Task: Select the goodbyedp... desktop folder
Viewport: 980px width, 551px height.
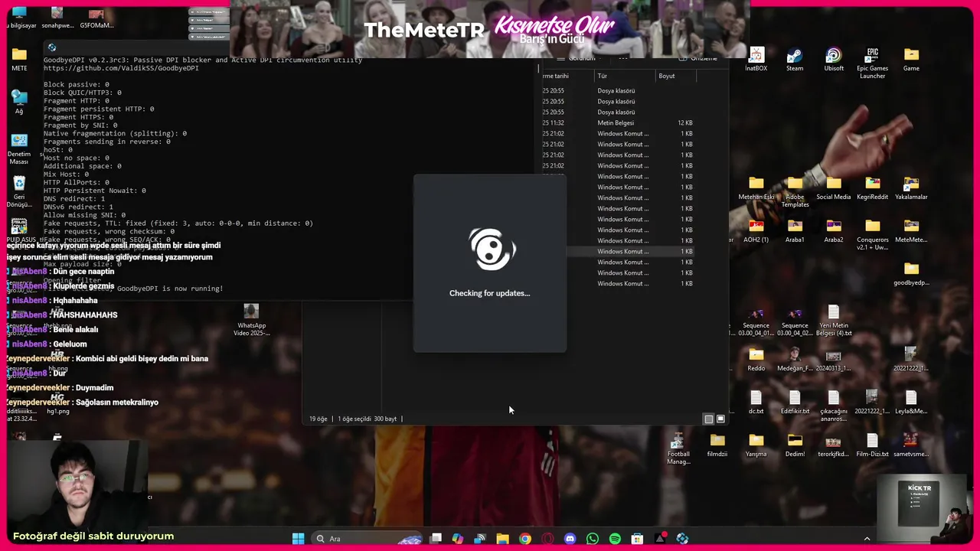Action: tap(911, 274)
